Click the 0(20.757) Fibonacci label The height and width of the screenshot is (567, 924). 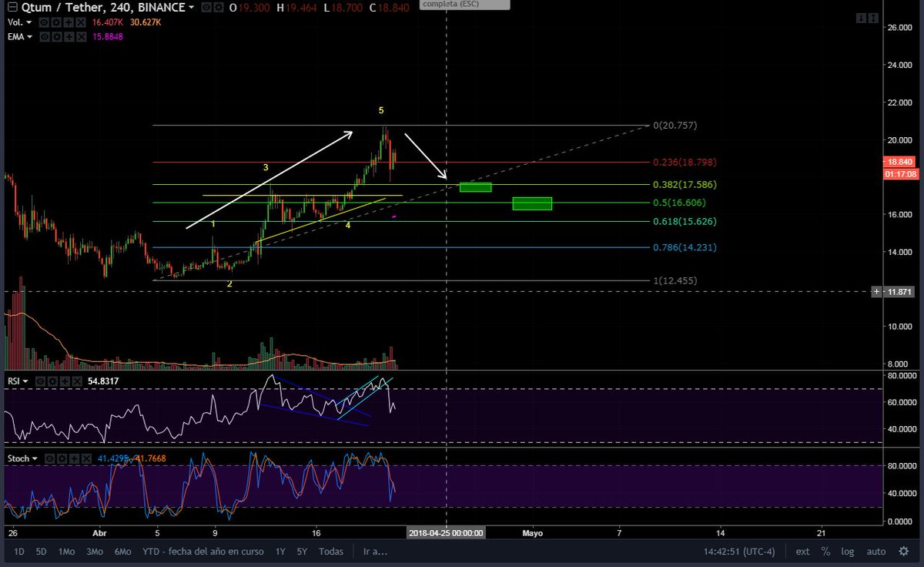tap(675, 125)
